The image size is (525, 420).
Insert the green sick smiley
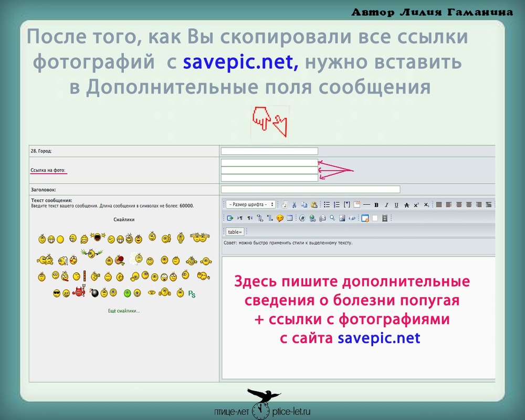point(127,293)
